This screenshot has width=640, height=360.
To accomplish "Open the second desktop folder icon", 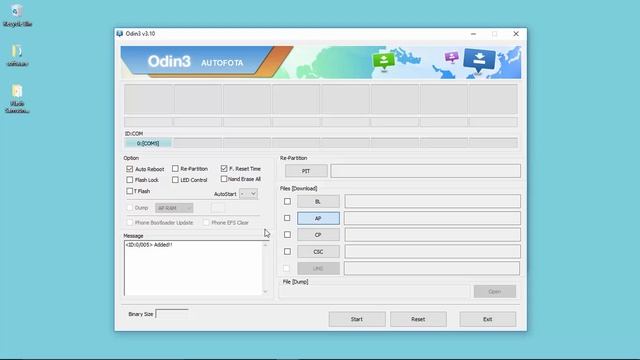I will 17,56.
